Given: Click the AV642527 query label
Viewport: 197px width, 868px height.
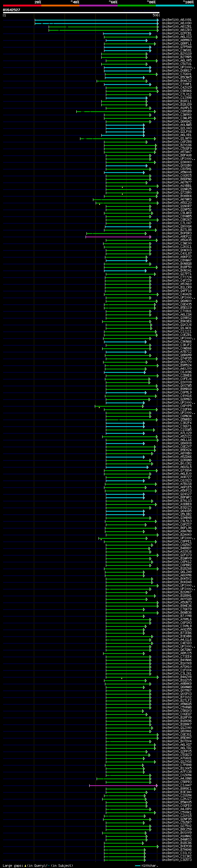Looking at the screenshot, I should pos(11,10).
